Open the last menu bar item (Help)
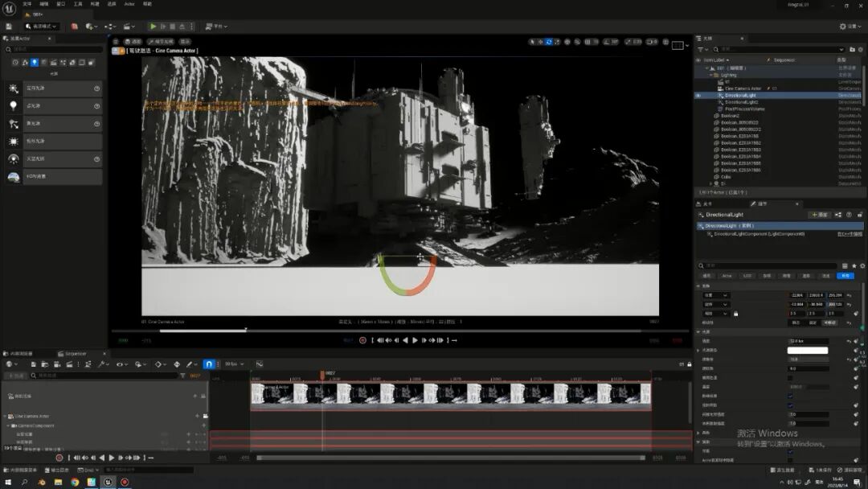Viewport: 868px width, 489px height. (x=147, y=4)
